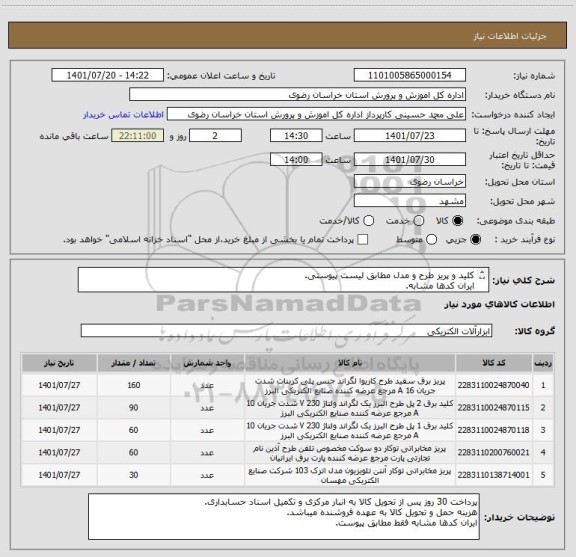
Task: Click the نام کالا column header
Action: coord(350,363)
